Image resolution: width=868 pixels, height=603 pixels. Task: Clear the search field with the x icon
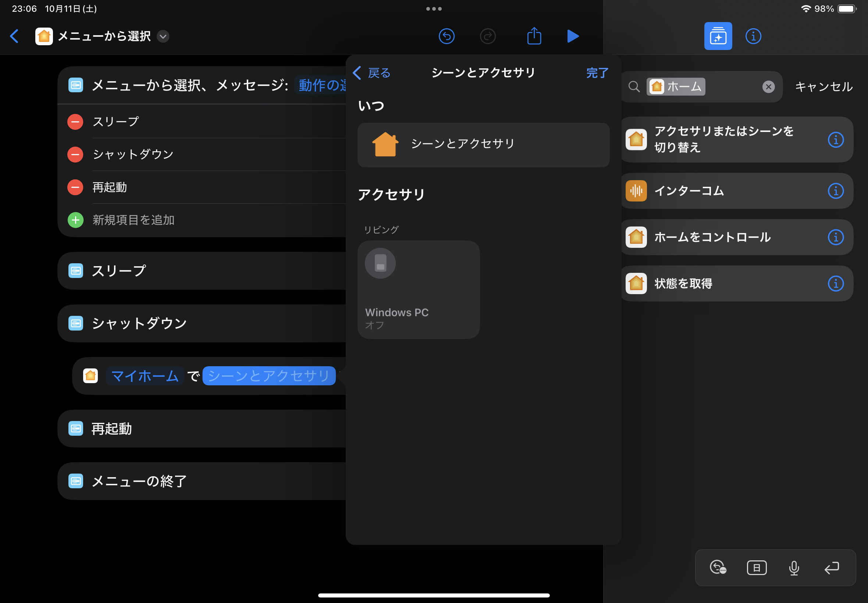(x=768, y=86)
